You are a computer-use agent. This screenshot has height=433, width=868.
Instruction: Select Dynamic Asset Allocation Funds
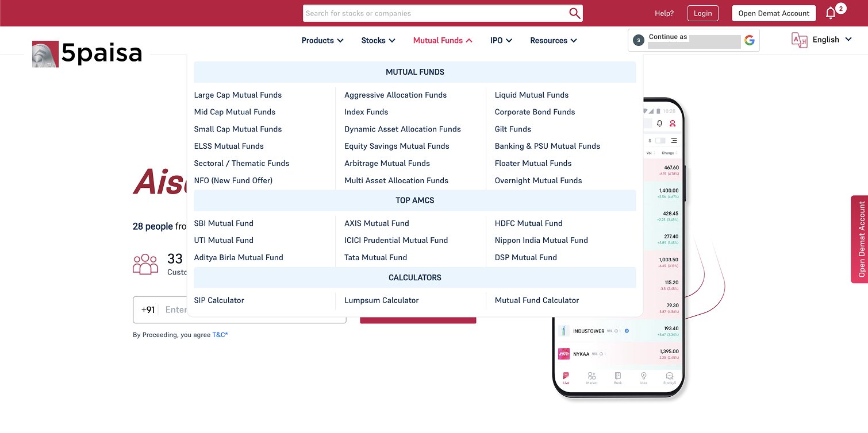point(402,129)
